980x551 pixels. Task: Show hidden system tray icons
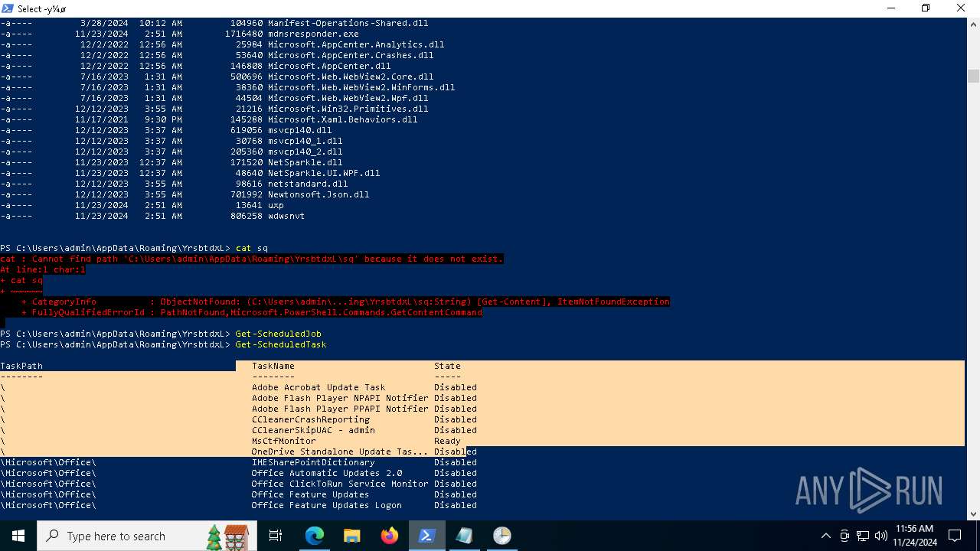(x=825, y=536)
